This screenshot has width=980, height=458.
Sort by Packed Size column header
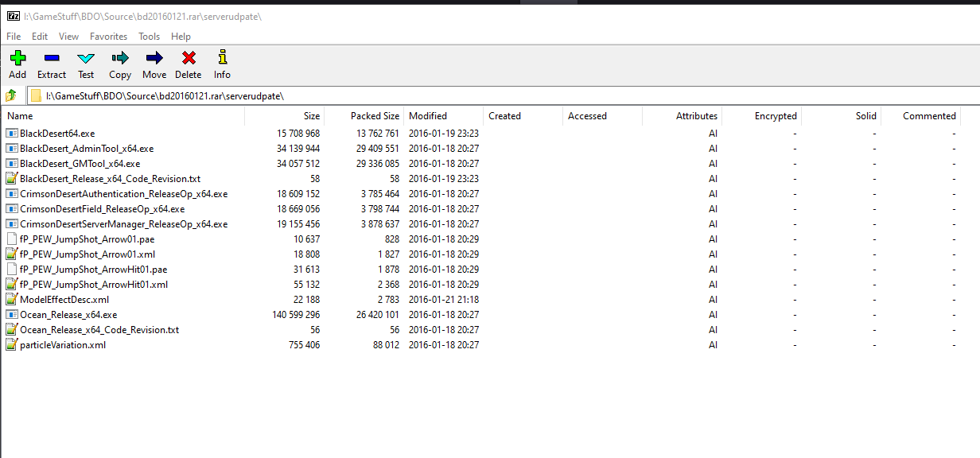(364, 116)
